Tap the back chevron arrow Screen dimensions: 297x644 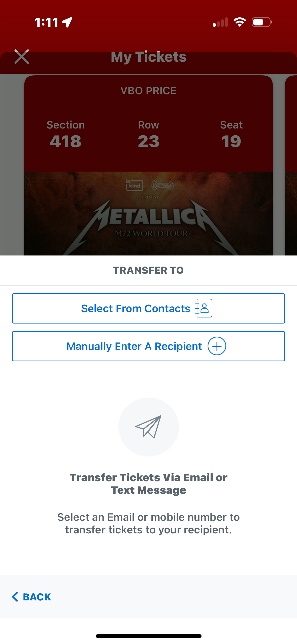(x=15, y=597)
